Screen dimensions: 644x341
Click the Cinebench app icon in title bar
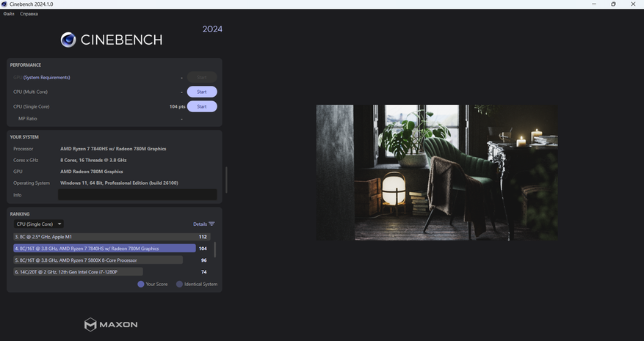4,4
